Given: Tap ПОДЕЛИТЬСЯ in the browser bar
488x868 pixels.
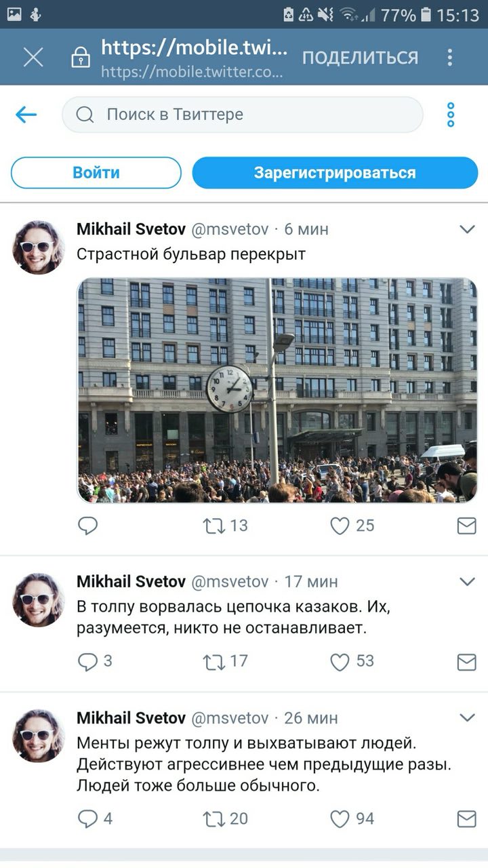Looking at the screenshot, I should point(360,58).
